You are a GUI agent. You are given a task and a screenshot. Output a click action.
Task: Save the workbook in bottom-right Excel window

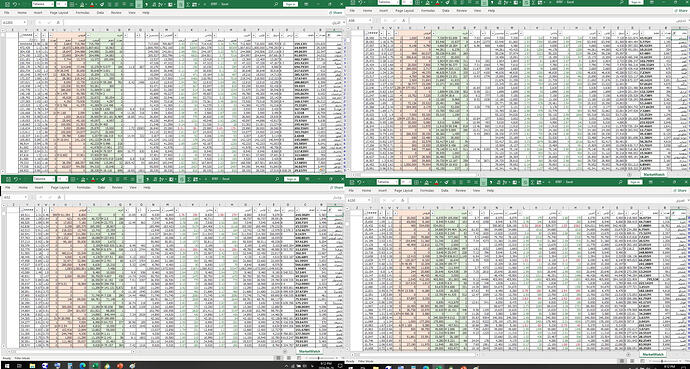[x=352, y=182]
